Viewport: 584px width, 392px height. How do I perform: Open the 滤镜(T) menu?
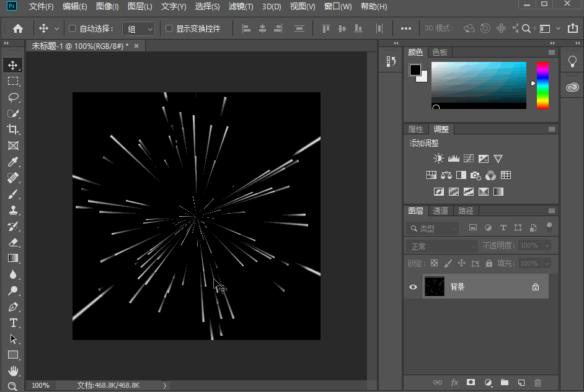pos(241,7)
